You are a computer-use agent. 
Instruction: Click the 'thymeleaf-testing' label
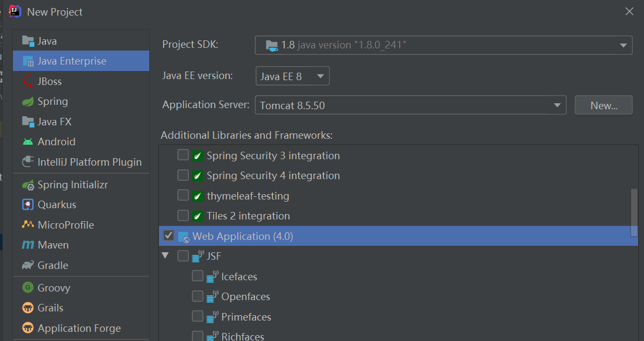tap(248, 196)
